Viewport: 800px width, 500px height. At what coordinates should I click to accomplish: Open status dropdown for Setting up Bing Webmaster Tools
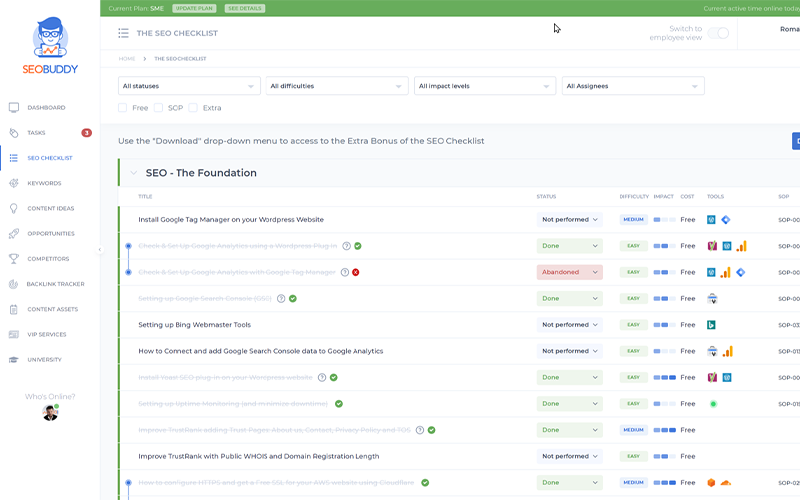click(x=569, y=324)
